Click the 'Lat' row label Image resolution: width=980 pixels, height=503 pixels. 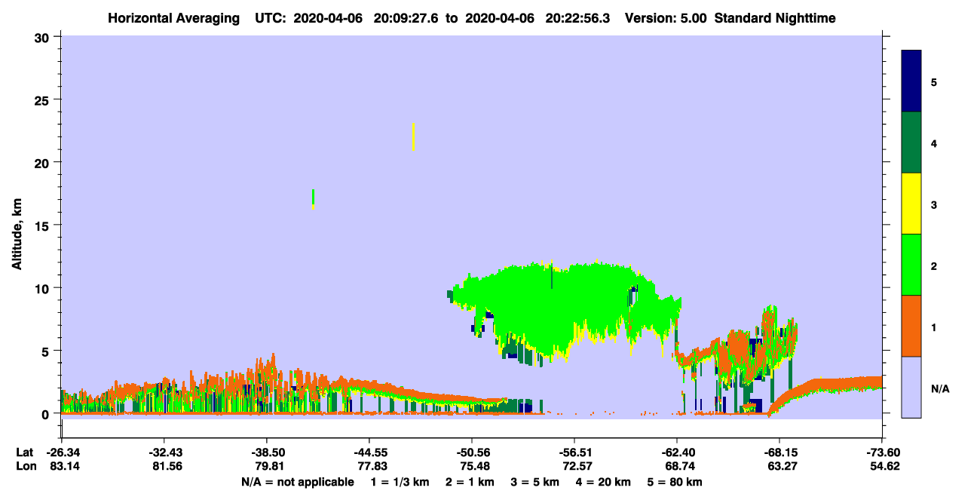pos(25,452)
